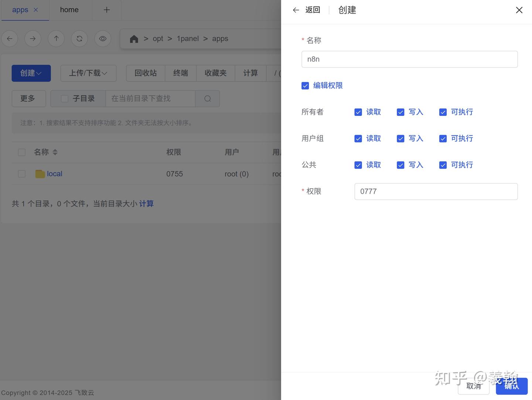Toggle hidden files with the eye icon

click(103, 38)
